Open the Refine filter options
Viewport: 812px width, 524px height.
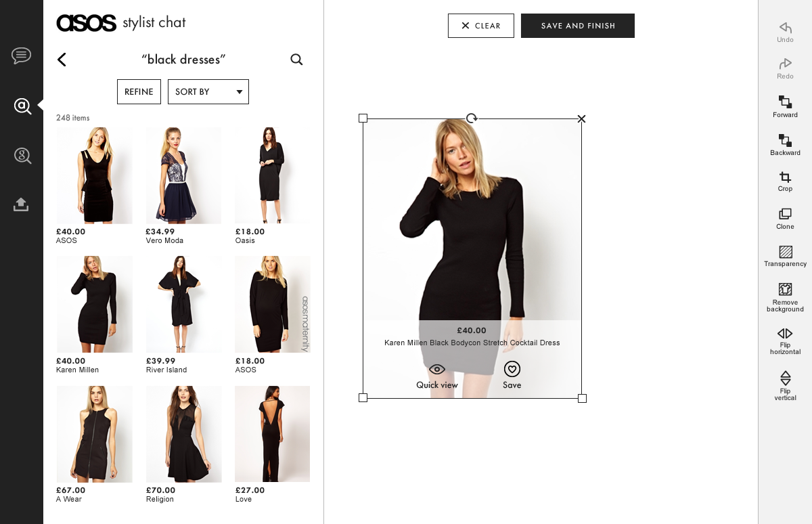tap(139, 91)
